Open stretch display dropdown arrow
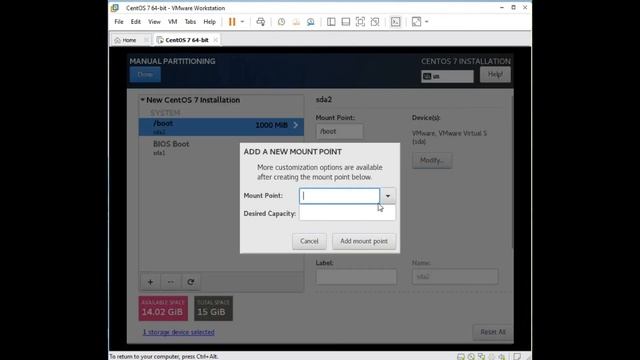This screenshot has width=640, height=360. [427, 22]
